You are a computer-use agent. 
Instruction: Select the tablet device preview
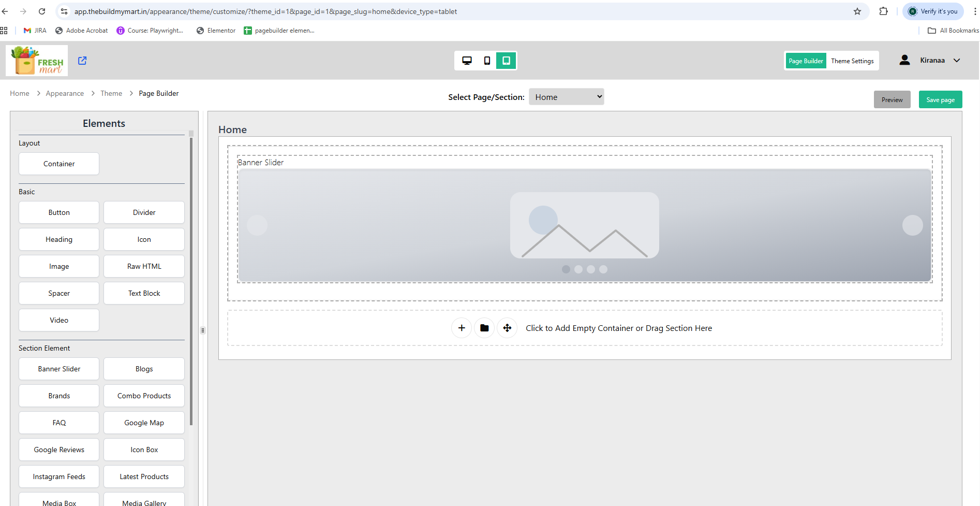pyautogui.click(x=506, y=61)
